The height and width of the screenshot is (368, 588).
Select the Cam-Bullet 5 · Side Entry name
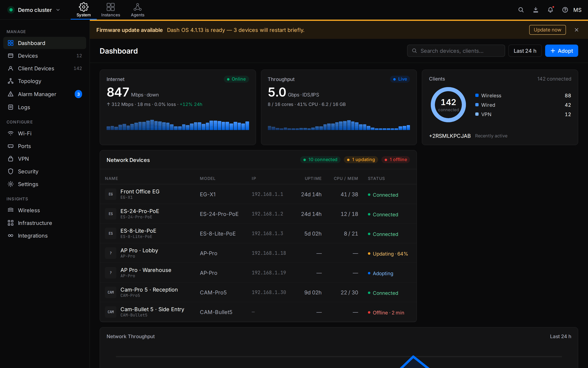coord(152,309)
